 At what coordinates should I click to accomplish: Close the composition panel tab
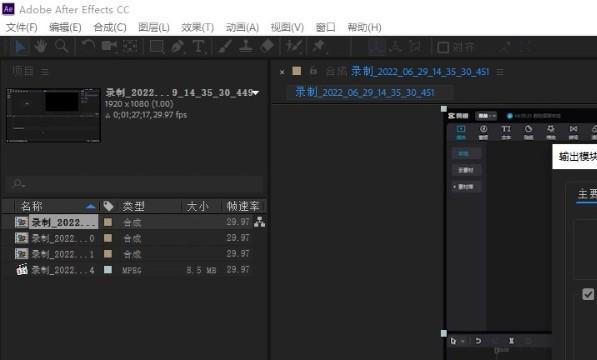tap(282, 72)
